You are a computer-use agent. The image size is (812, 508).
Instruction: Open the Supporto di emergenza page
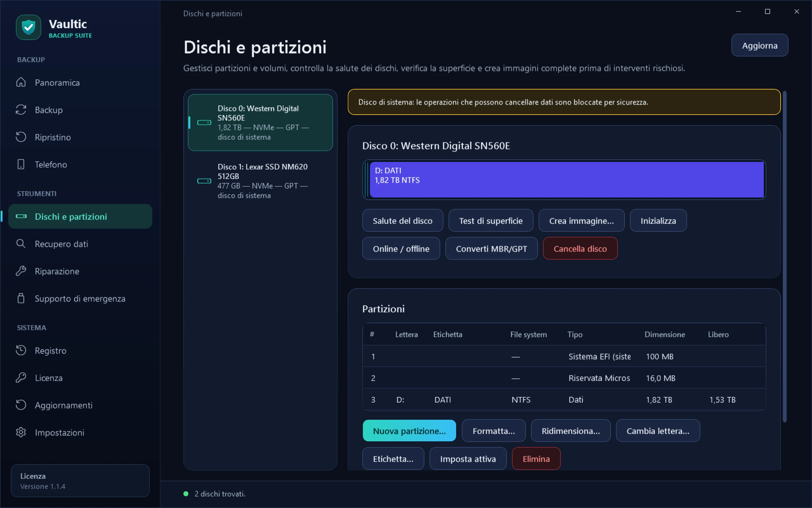(80, 298)
